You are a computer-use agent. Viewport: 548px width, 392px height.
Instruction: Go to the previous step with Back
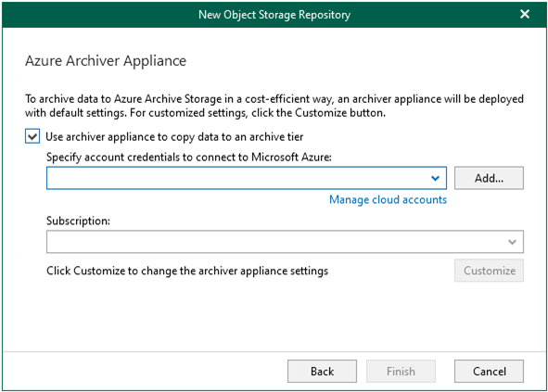tap(322, 371)
